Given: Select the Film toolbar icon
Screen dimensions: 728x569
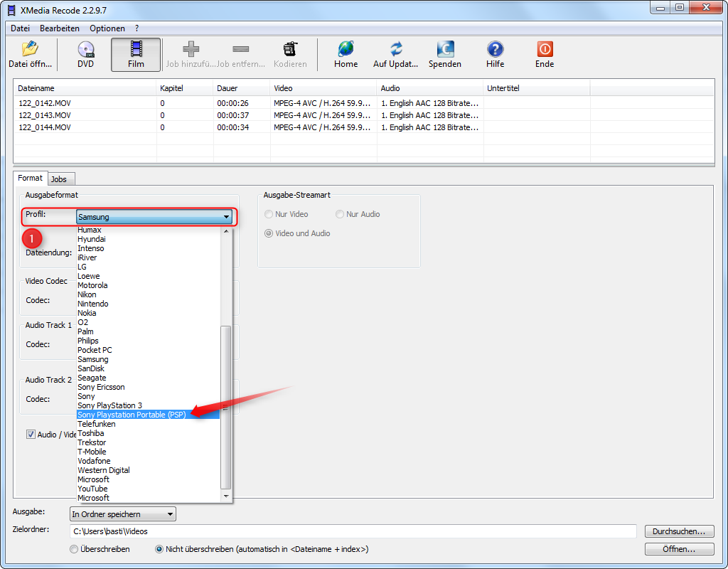Looking at the screenshot, I should [136, 50].
